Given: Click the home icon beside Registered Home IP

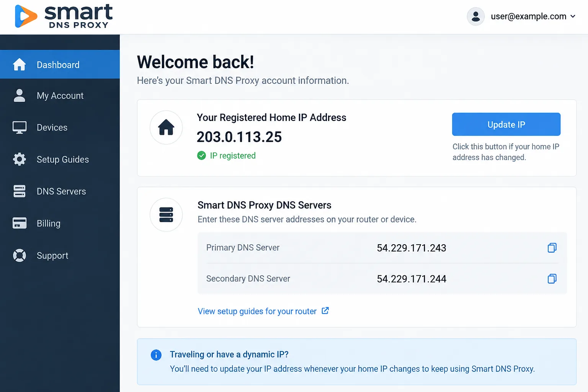Looking at the screenshot, I should [166, 127].
